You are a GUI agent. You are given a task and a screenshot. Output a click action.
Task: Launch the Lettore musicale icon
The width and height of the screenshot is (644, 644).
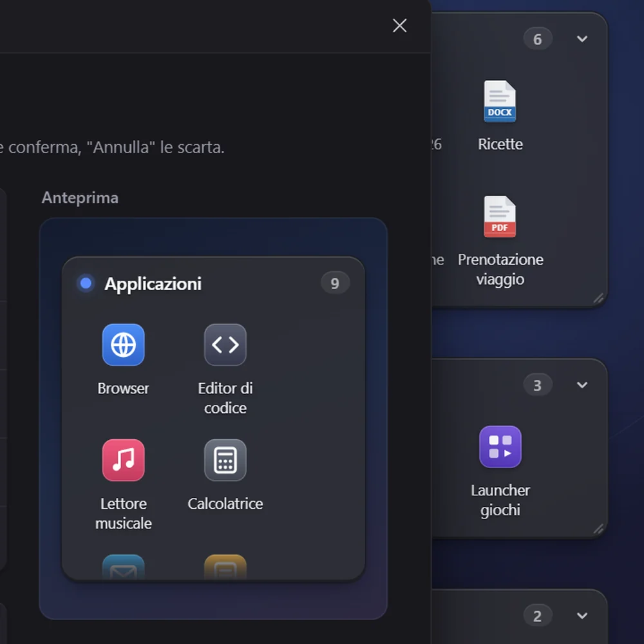[123, 460]
